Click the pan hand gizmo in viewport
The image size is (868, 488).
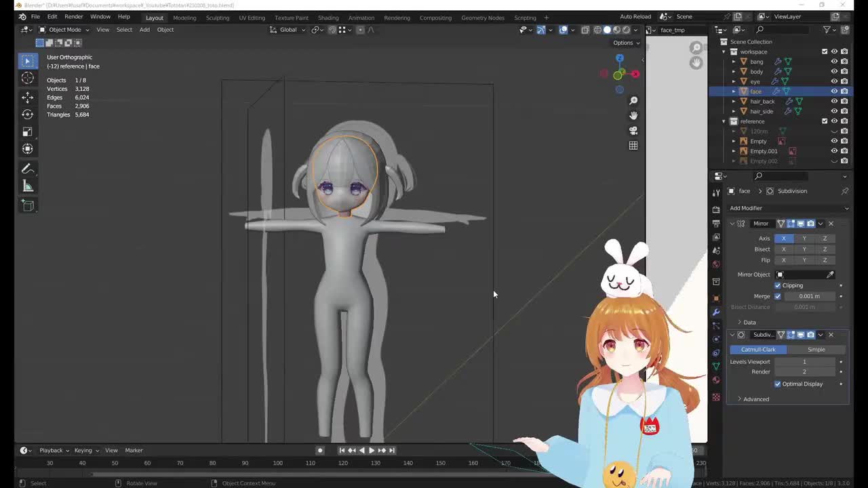[633, 115]
